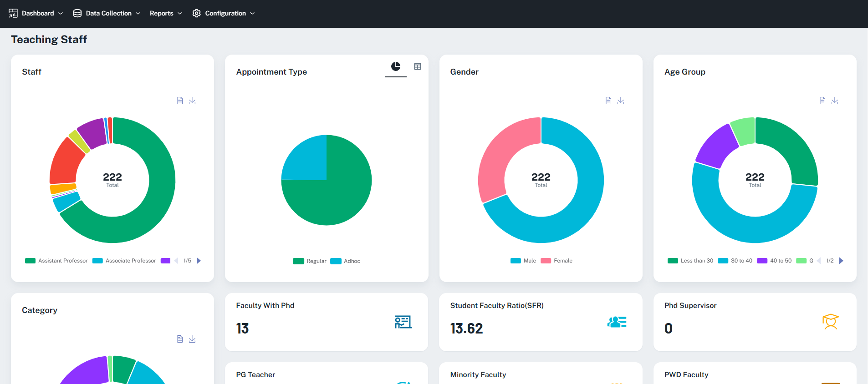Screen dimensions: 868x384
Task: Open the Gender chart document icon
Action: click(x=608, y=101)
